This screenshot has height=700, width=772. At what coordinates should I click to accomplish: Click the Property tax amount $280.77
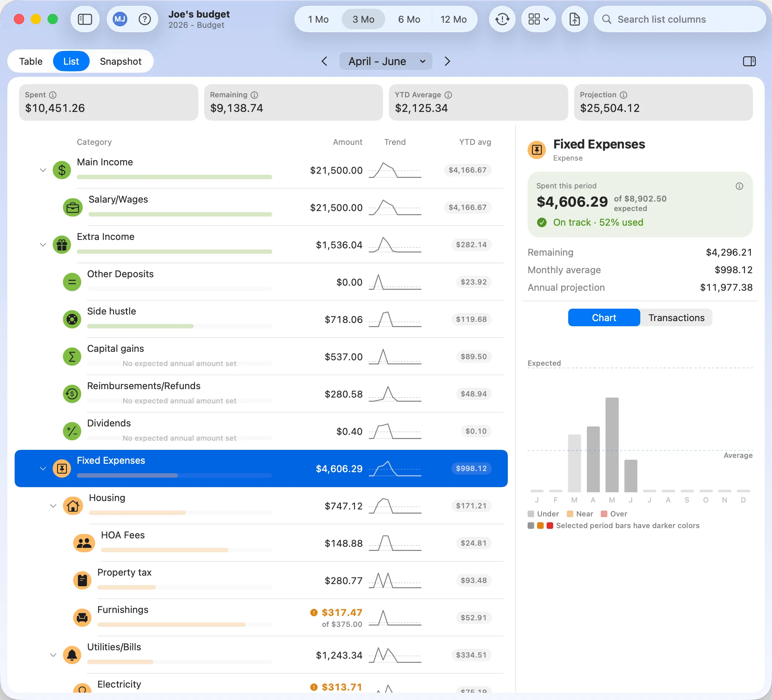[x=344, y=581]
